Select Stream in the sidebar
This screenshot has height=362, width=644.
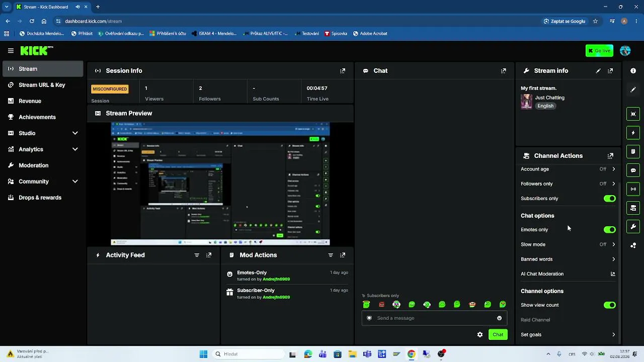43,69
